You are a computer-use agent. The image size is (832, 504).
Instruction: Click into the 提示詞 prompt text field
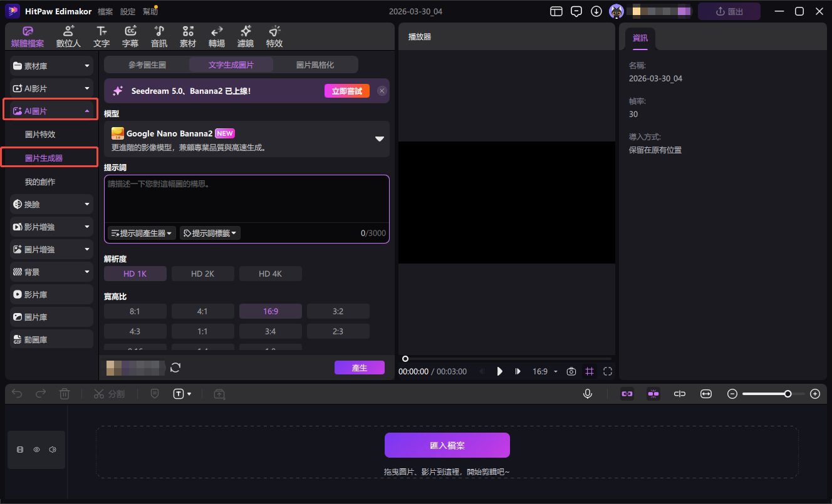tap(246, 199)
